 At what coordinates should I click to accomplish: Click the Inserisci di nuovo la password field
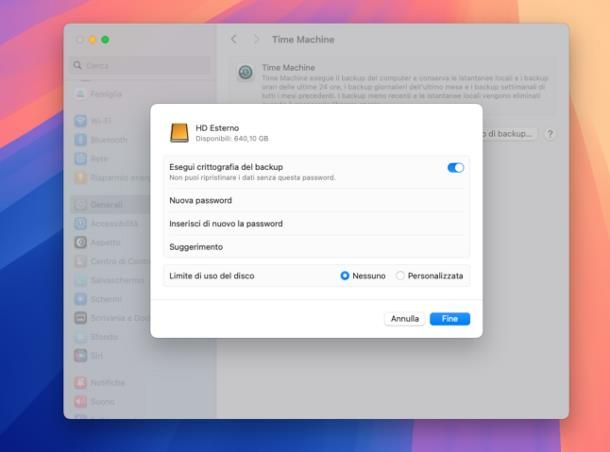click(317, 224)
